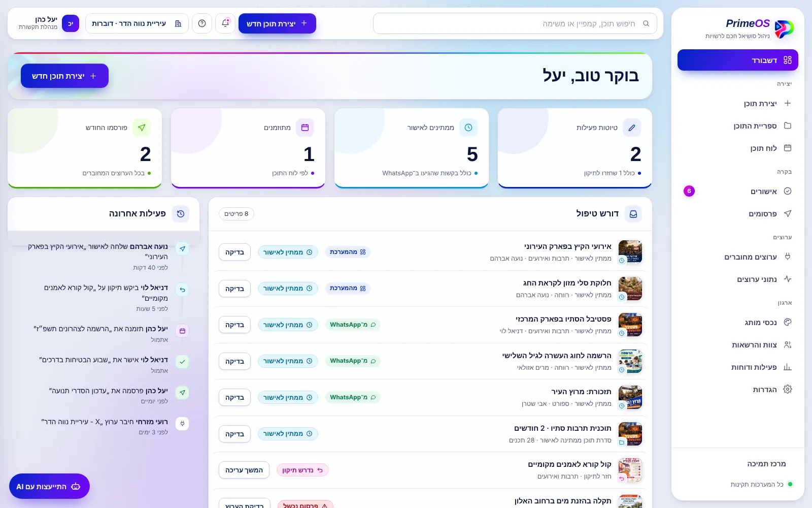Select organization עיריית נווה הדר · דוברות
The width and height of the screenshot is (812, 508).
pos(137,23)
